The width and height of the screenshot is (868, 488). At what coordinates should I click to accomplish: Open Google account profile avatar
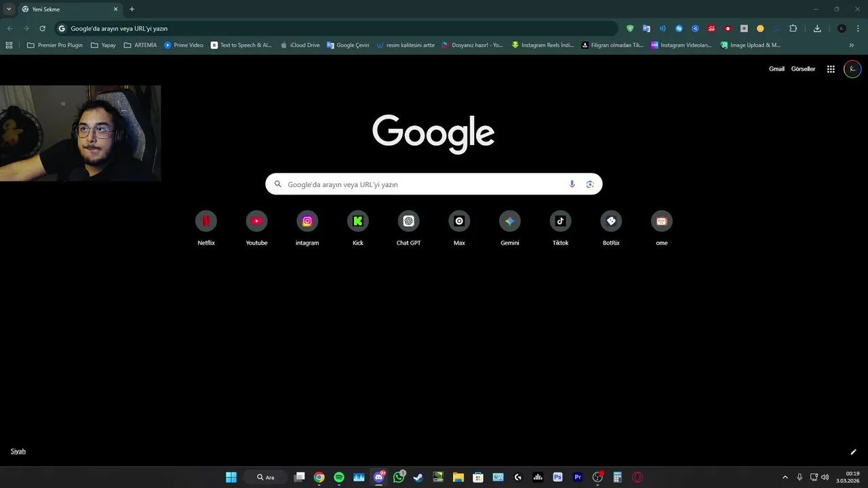coord(852,69)
